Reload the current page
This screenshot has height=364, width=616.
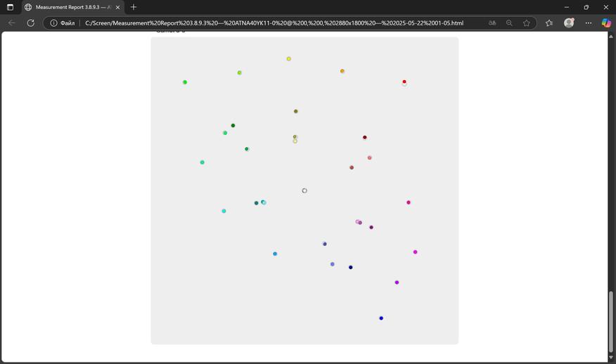[x=31, y=22]
